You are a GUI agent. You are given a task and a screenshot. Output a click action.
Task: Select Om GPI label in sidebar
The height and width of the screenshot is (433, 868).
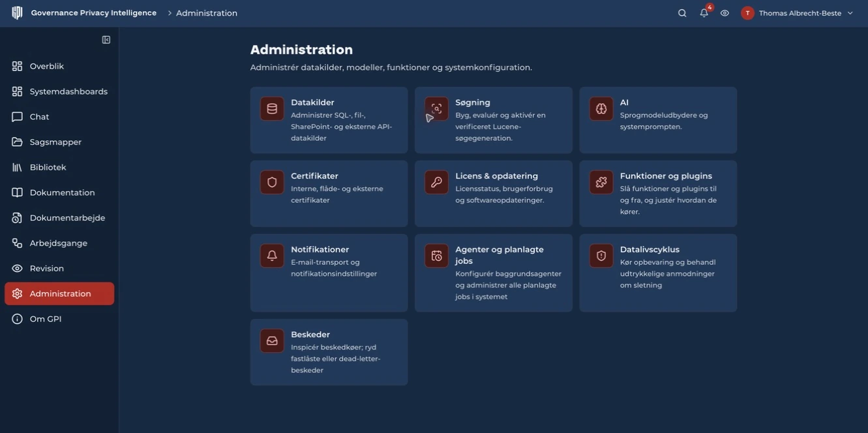pyautogui.click(x=46, y=319)
